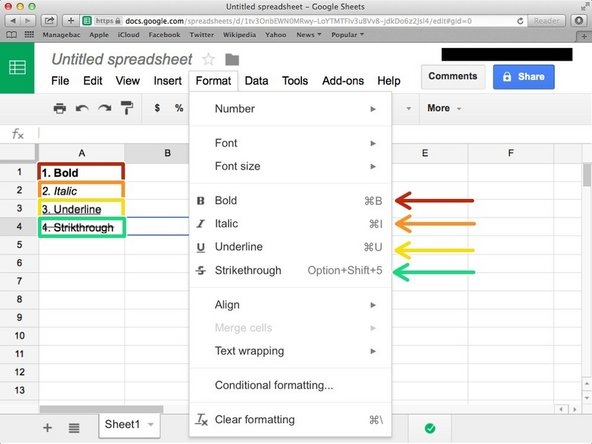592x444 pixels.
Task: Open the Popular bookmarks dropdown
Action: [347, 35]
